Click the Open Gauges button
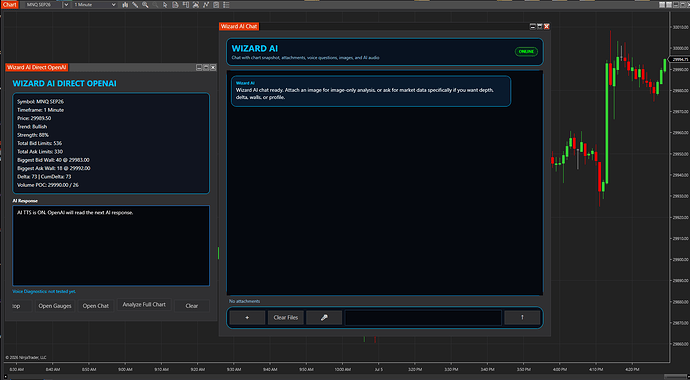 (55, 306)
